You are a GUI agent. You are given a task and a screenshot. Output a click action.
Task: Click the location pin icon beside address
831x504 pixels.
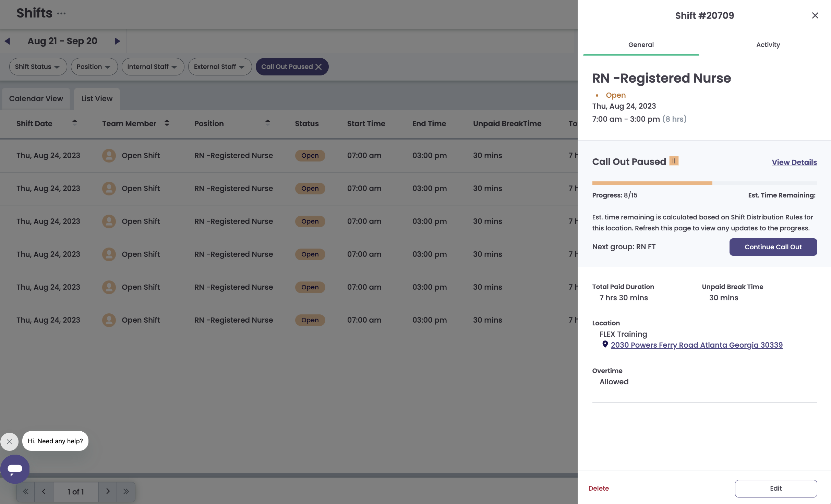point(605,344)
